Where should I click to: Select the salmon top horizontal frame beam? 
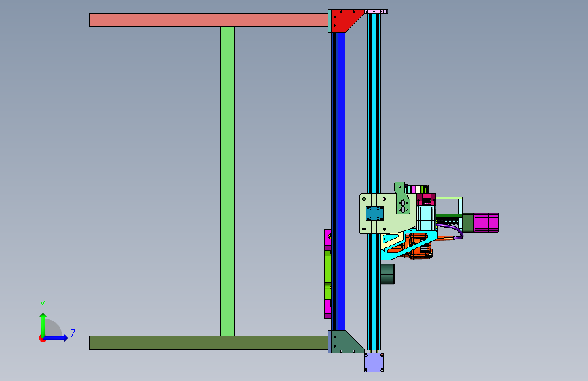pyautogui.click(x=208, y=20)
